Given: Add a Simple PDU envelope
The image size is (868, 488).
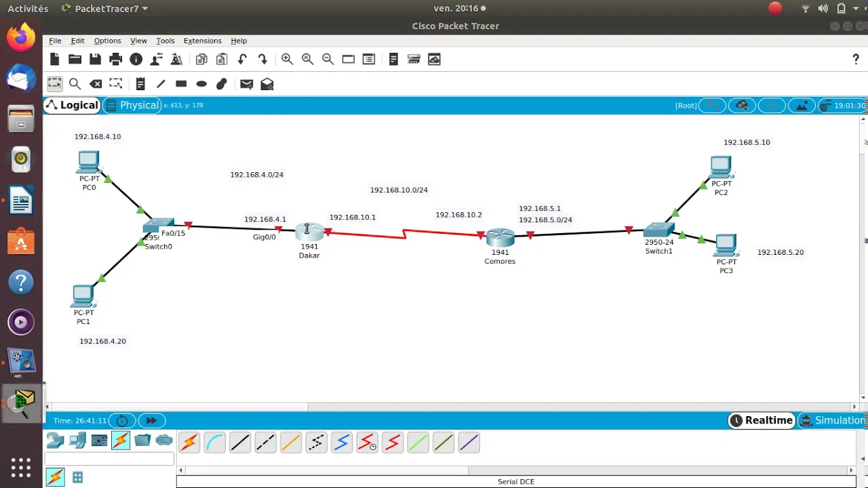Looking at the screenshot, I should pos(247,84).
